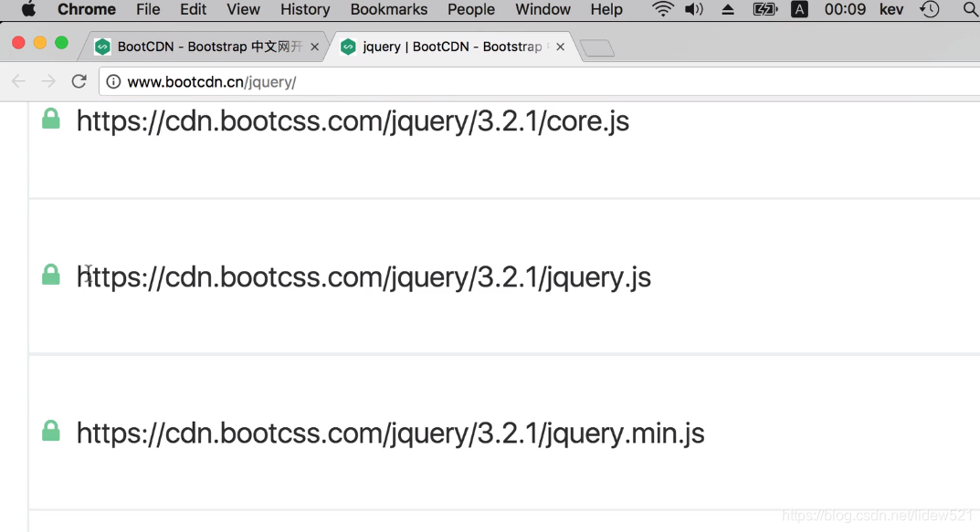Click the favicon on the jquery tab
The image size is (980, 532).
tap(348, 47)
